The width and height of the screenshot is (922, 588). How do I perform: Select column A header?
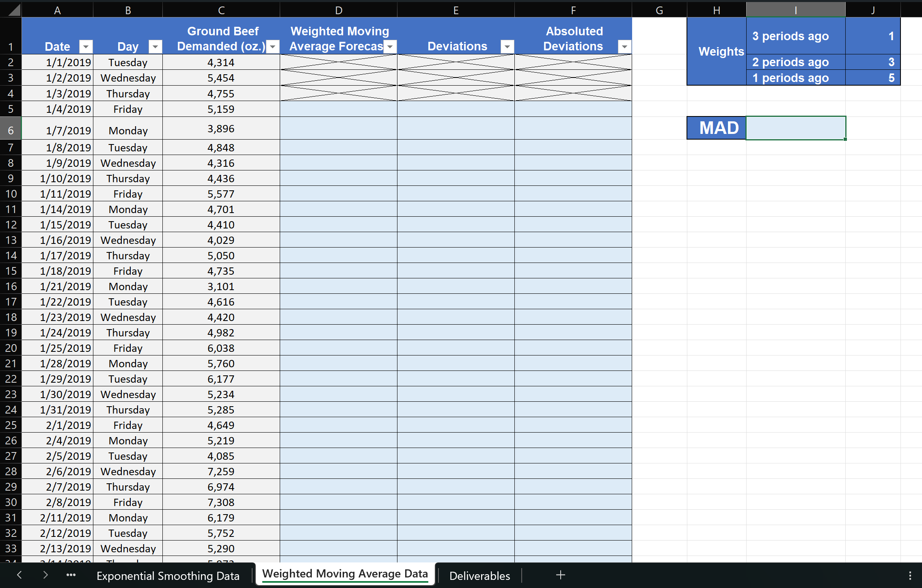click(57, 10)
